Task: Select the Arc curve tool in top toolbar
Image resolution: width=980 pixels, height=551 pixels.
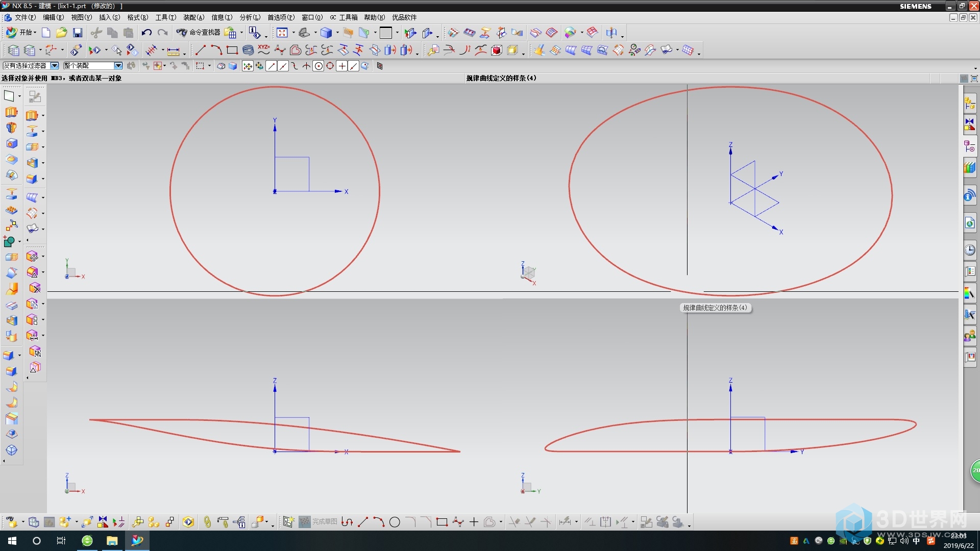Action: coord(216,50)
